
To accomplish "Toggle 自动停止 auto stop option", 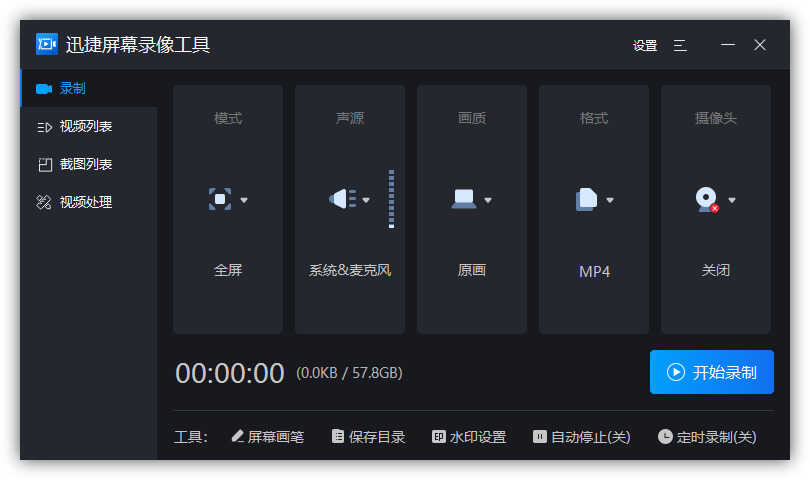I will point(581,437).
